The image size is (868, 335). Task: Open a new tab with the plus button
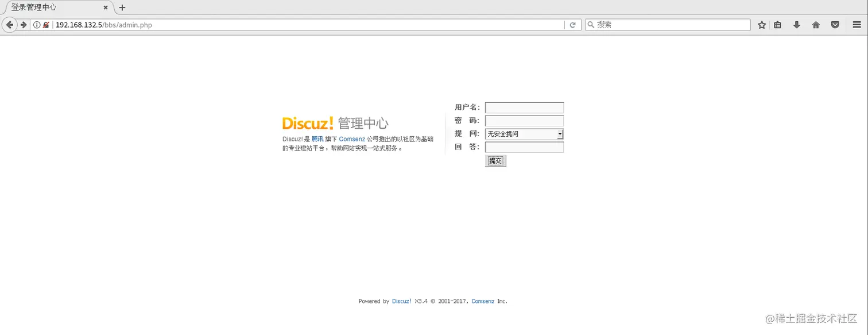click(x=122, y=7)
